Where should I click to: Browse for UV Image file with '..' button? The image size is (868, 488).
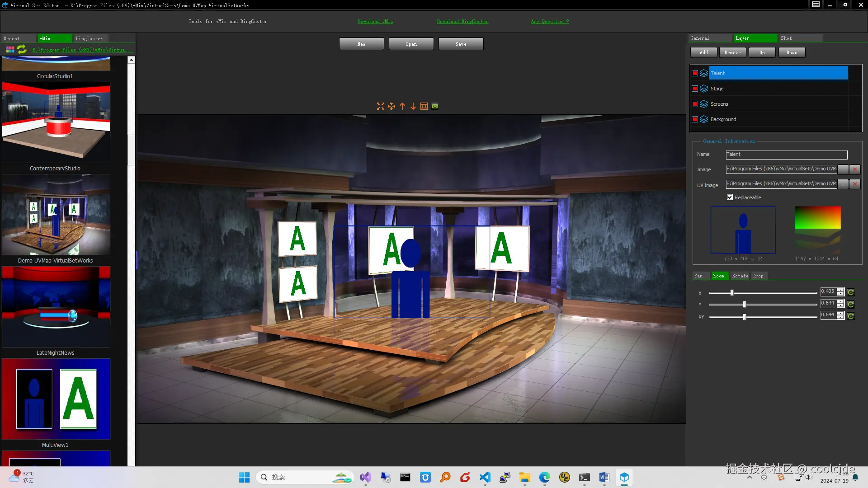pyautogui.click(x=843, y=184)
